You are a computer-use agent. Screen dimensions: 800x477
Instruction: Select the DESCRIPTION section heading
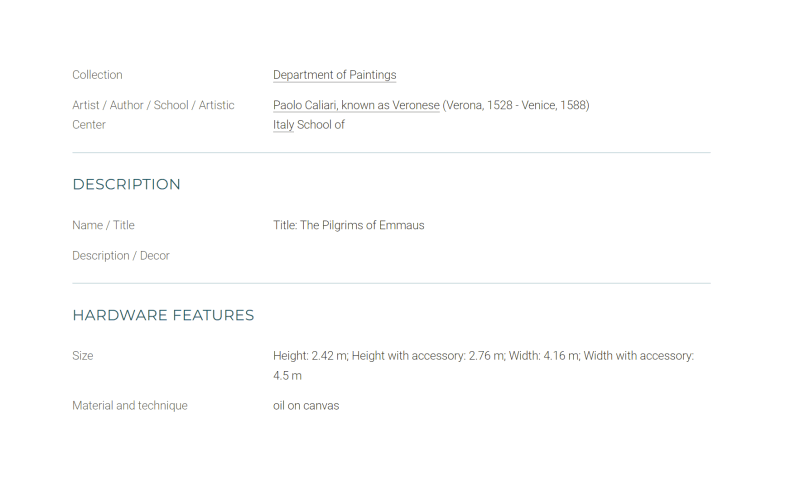point(127,184)
